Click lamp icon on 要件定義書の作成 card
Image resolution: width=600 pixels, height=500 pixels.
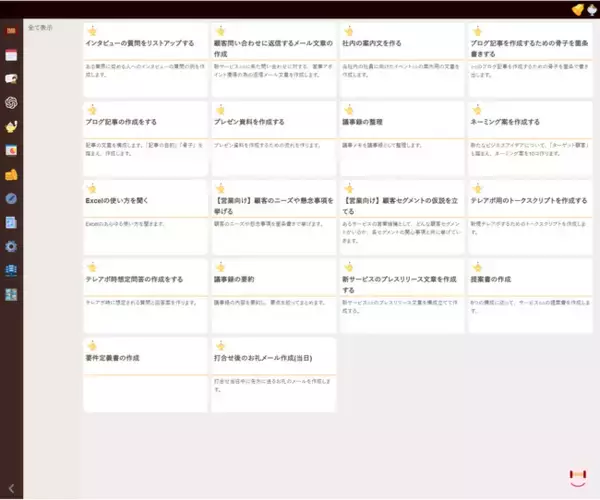click(92, 346)
